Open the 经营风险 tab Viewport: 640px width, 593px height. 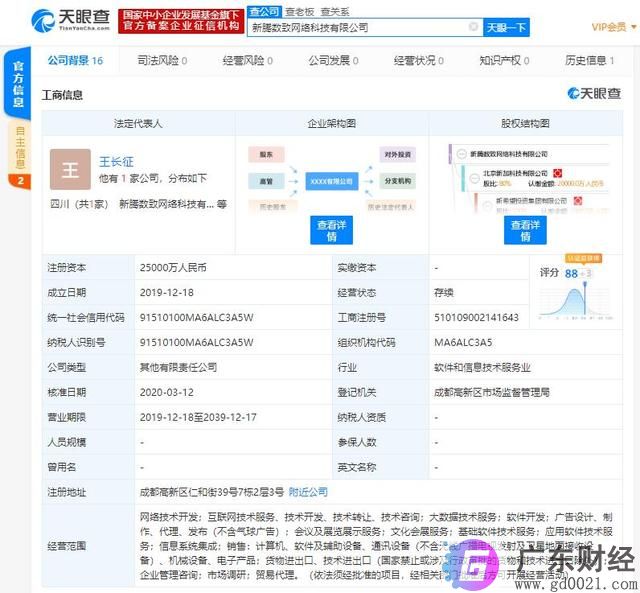(248, 61)
